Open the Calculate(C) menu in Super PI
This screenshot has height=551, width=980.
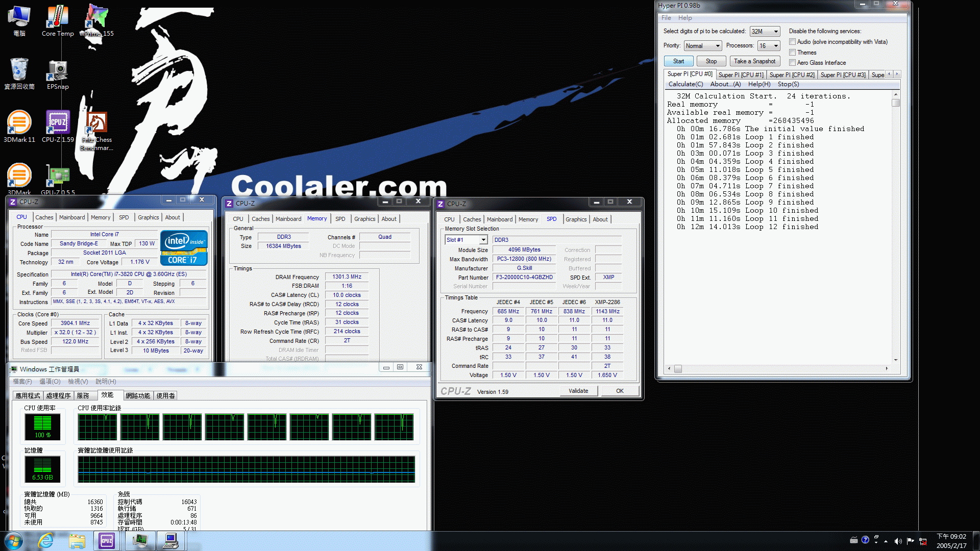(x=685, y=84)
